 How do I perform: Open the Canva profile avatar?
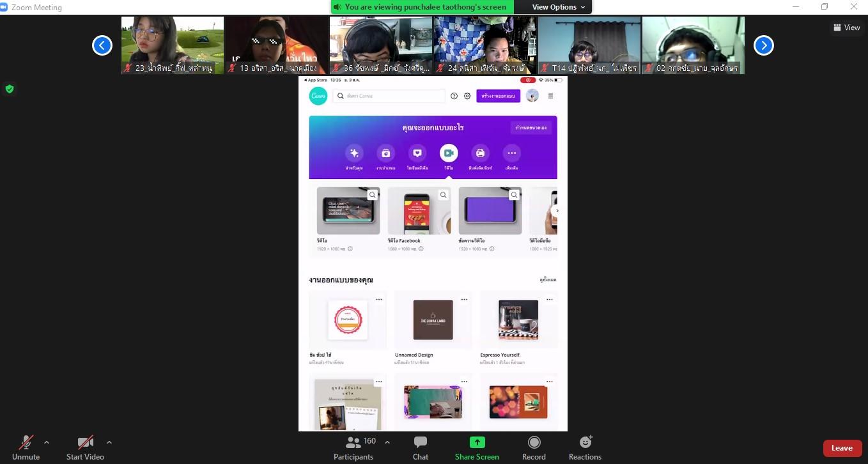[x=532, y=96]
